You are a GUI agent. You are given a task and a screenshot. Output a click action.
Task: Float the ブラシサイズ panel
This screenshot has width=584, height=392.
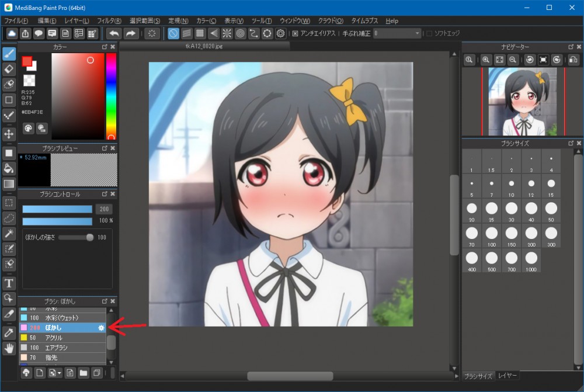571,144
